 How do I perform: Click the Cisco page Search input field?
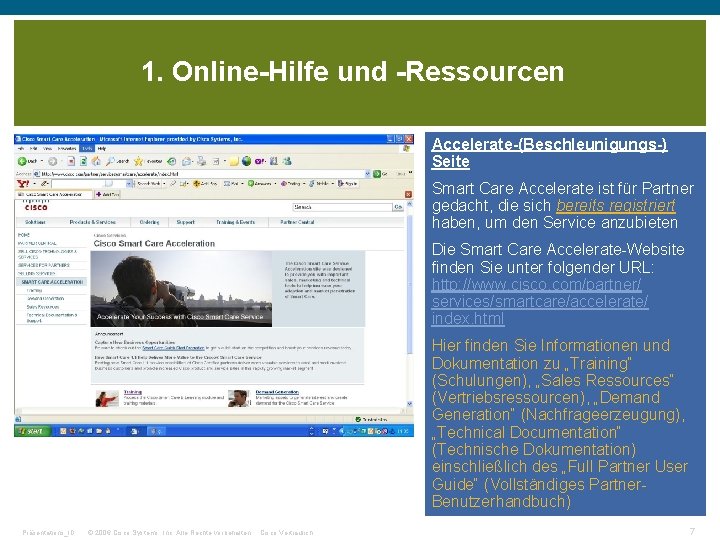pyautogui.click(x=342, y=207)
